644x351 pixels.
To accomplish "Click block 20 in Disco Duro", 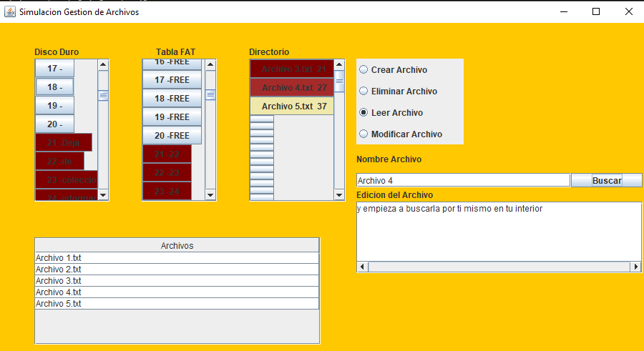I will coord(54,124).
